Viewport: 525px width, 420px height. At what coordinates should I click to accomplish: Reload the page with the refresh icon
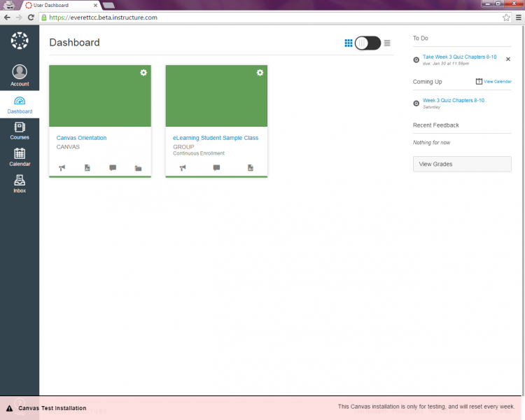tap(31, 17)
